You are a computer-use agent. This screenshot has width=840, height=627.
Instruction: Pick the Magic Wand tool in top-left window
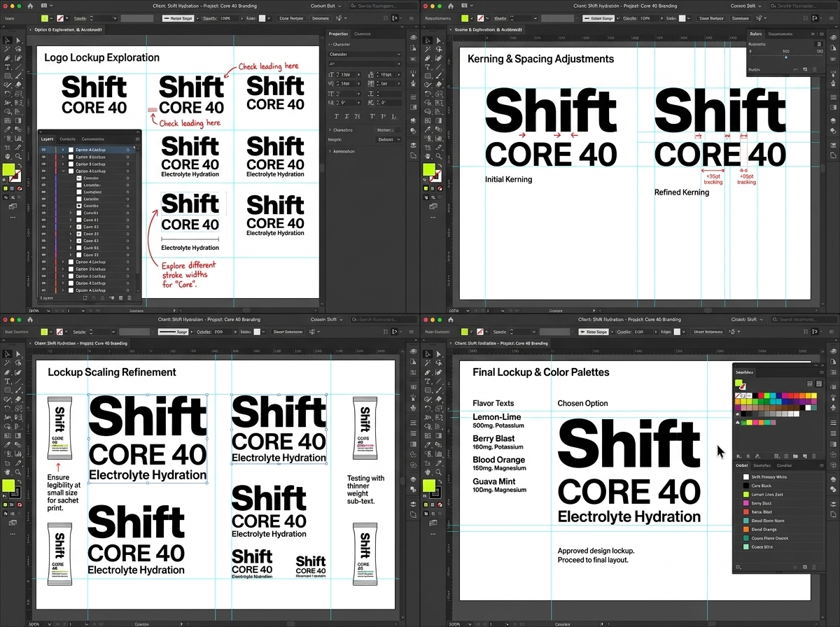[7, 49]
